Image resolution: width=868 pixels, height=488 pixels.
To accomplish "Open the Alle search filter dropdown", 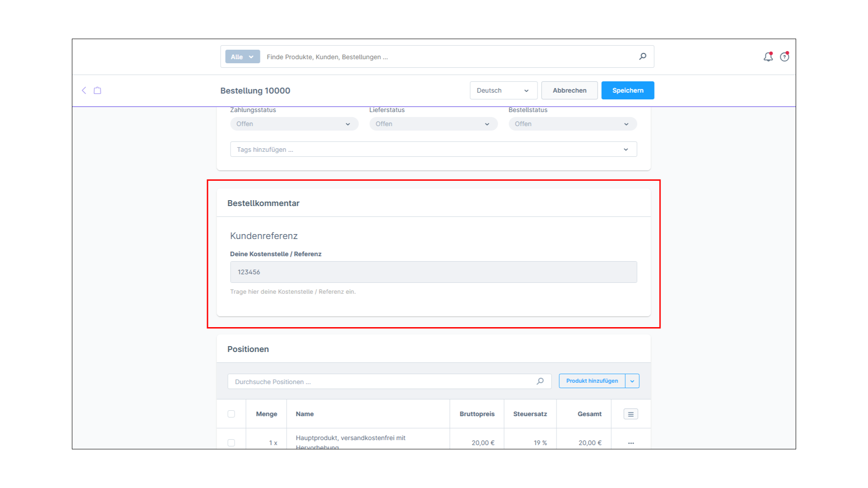I will 242,57.
